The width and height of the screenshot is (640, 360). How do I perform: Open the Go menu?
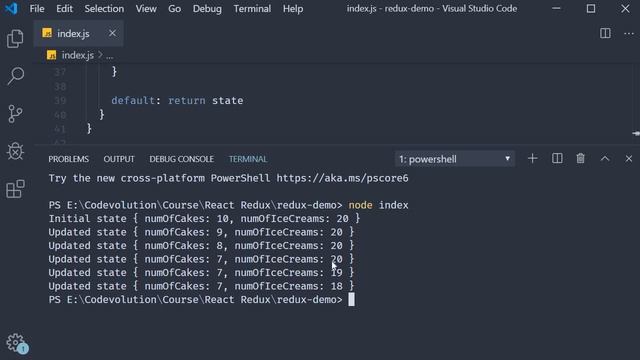pyautogui.click(x=174, y=9)
